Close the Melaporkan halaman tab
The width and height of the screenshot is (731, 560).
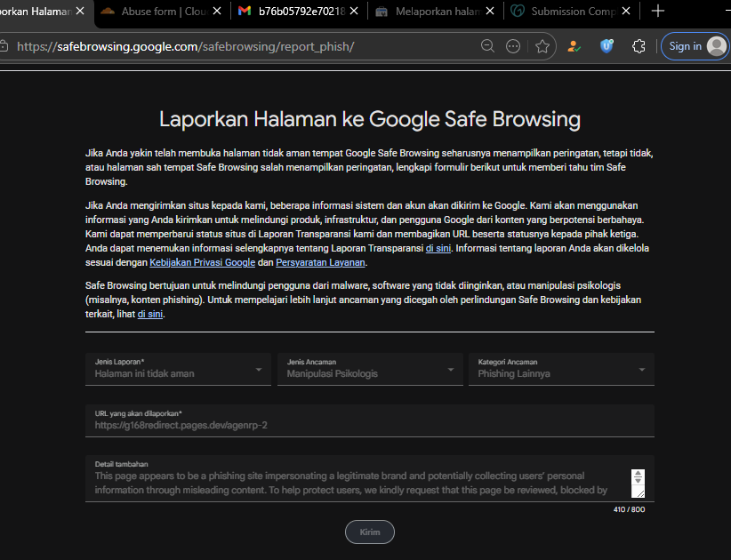490,12
